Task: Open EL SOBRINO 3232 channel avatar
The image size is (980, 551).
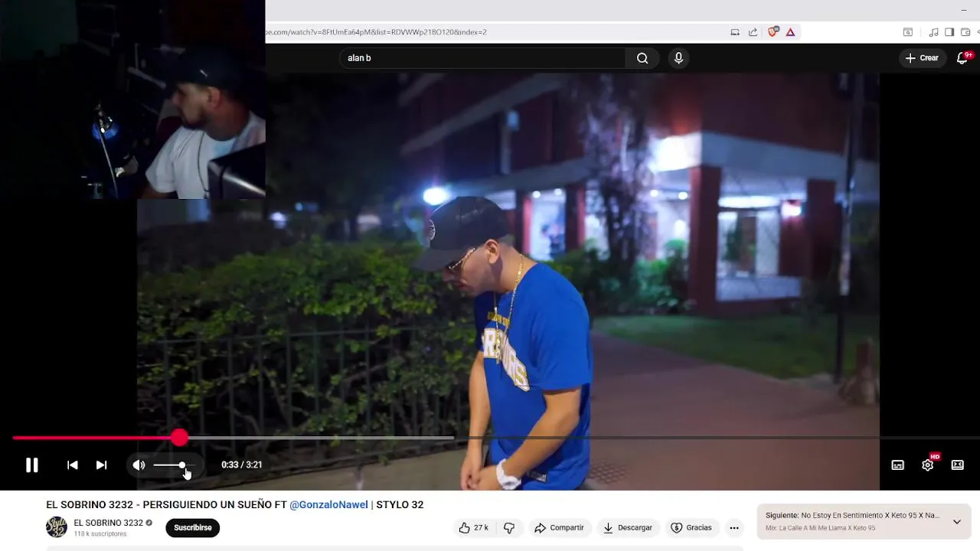Action: tap(57, 527)
